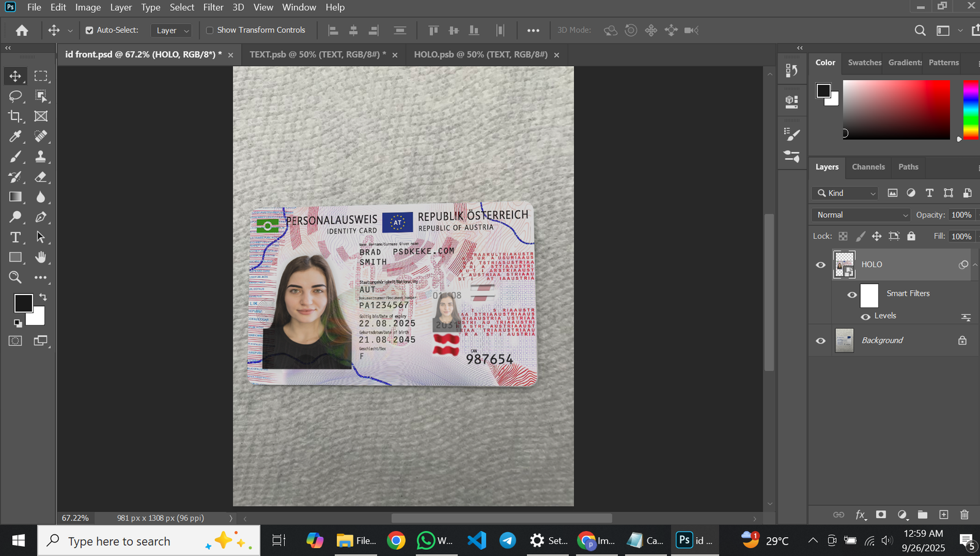Image resolution: width=980 pixels, height=556 pixels.
Task: Click the Delete layer trash icon
Action: click(964, 515)
